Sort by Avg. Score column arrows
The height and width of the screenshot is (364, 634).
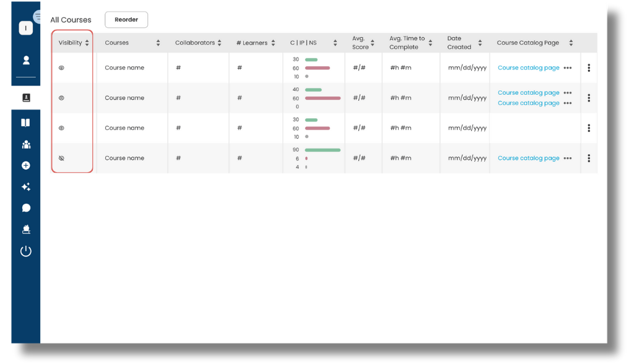[x=372, y=43]
